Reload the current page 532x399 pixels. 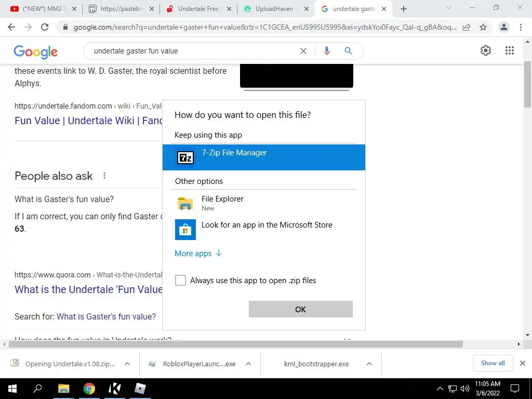[45, 27]
